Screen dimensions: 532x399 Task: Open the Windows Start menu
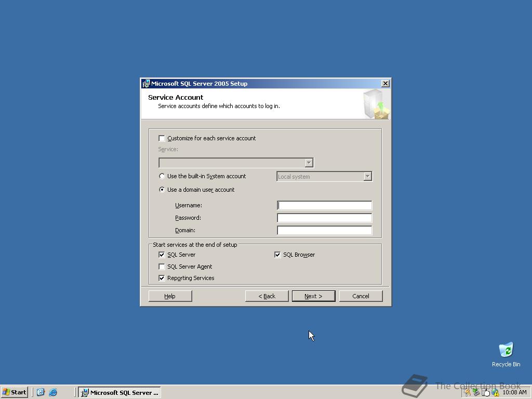click(x=14, y=392)
